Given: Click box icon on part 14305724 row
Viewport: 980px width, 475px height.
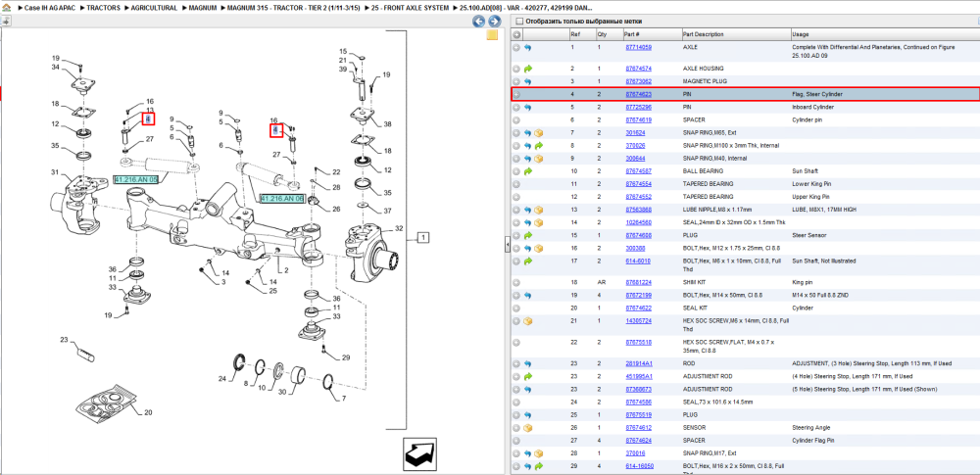Looking at the screenshot, I should point(527,320).
